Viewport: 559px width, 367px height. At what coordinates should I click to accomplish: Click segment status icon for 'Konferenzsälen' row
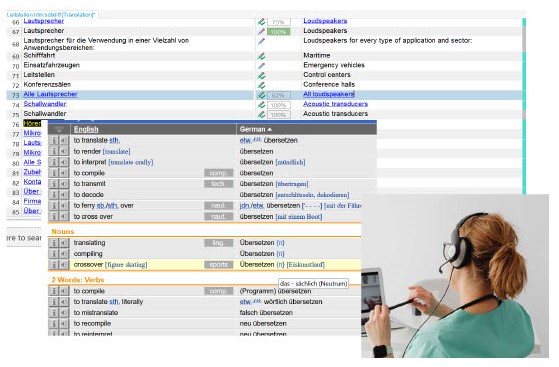pos(262,85)
